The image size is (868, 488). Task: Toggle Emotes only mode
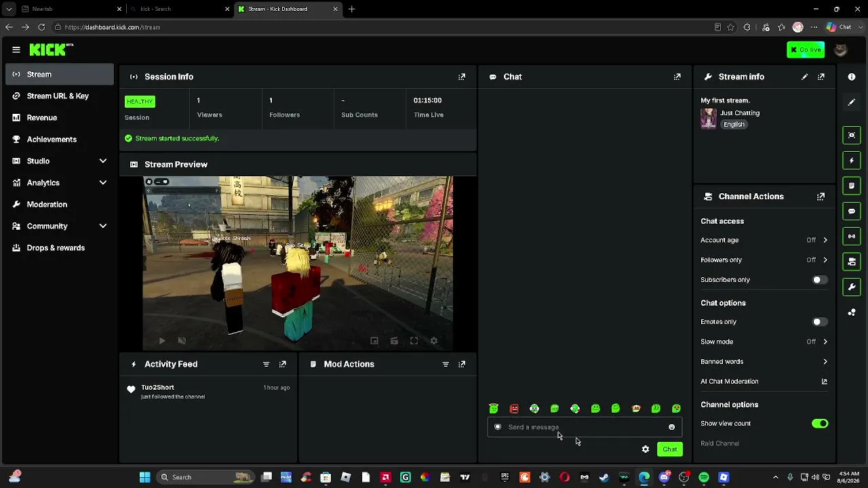820,322
